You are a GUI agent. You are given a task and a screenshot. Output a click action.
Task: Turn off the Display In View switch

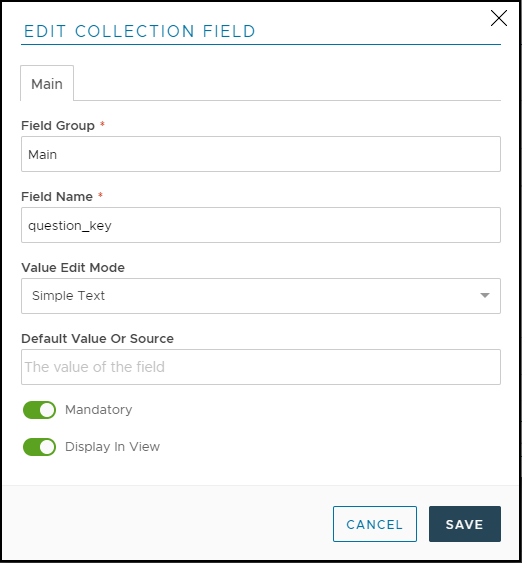39,447
